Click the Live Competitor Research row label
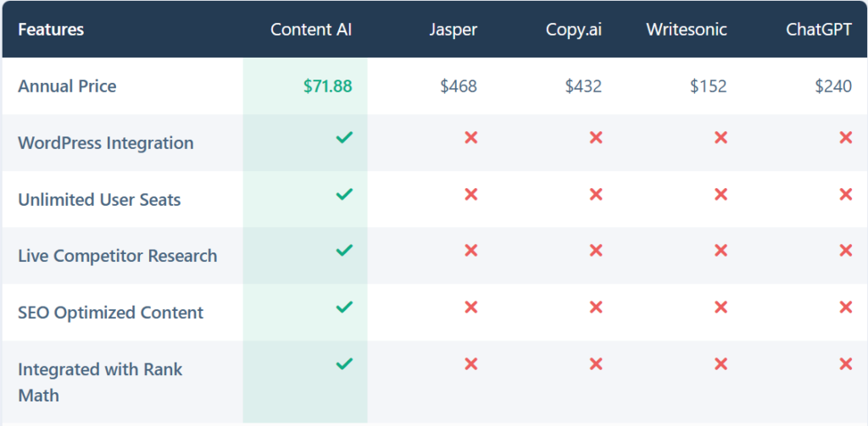The width and height of the screenshot is (868, 426). 117,256
